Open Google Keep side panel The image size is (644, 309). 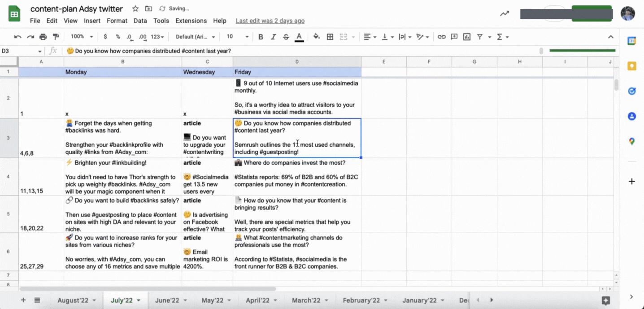tap(631, 66)
